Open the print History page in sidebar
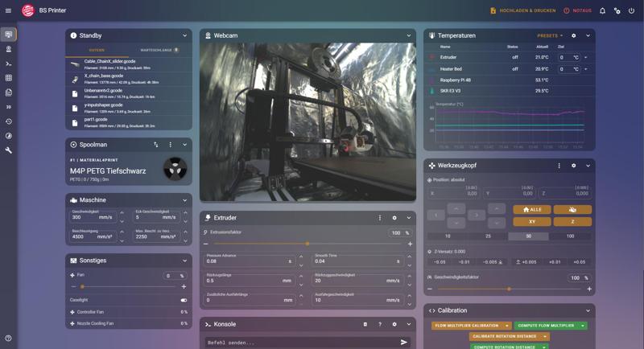The width and height of the screenshot is (644, 349). point(9,121)
